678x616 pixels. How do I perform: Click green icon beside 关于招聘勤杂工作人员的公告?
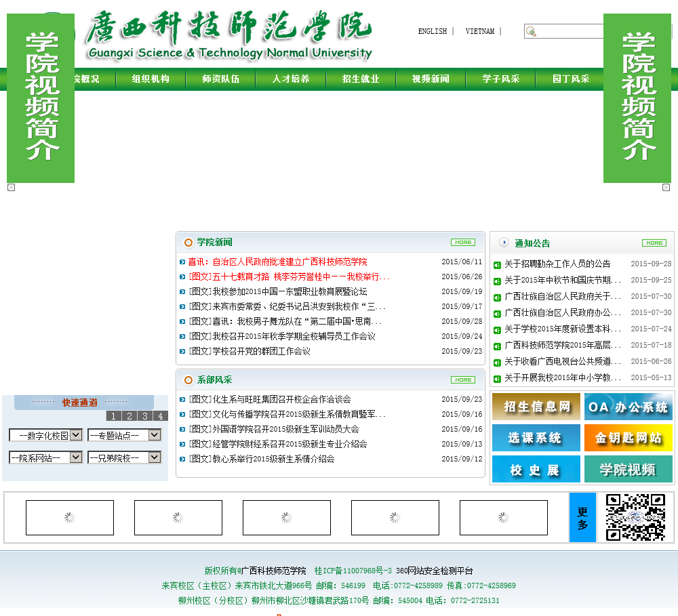coord(497,265)
